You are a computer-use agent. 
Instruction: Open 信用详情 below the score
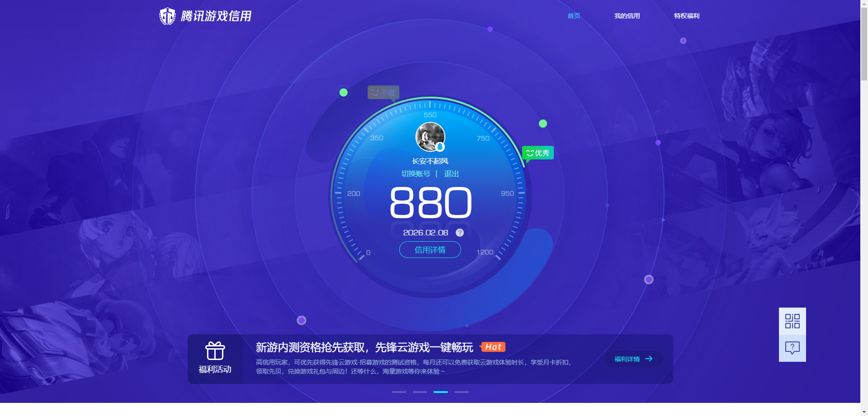429,249
